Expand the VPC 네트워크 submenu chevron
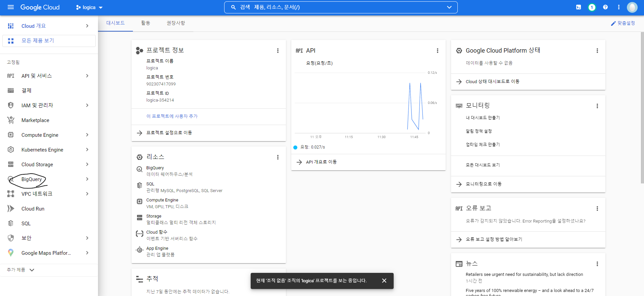Screen dimensions: 644x296 [87, 194]
